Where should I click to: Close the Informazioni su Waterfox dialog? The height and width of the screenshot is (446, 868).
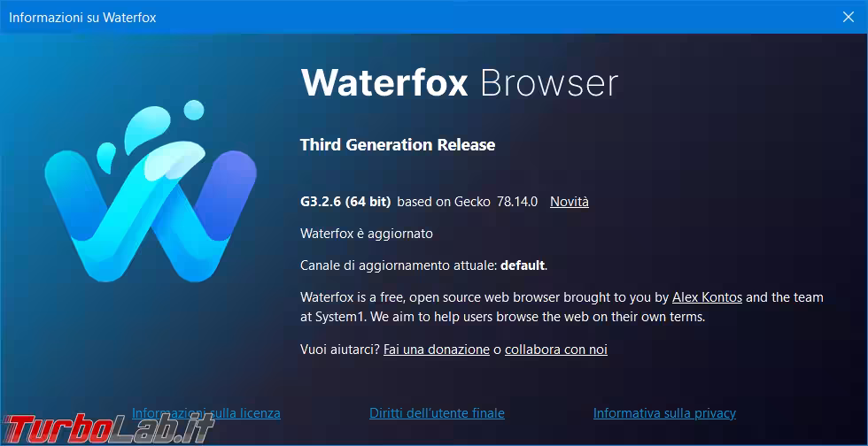[x=848, y=17]
